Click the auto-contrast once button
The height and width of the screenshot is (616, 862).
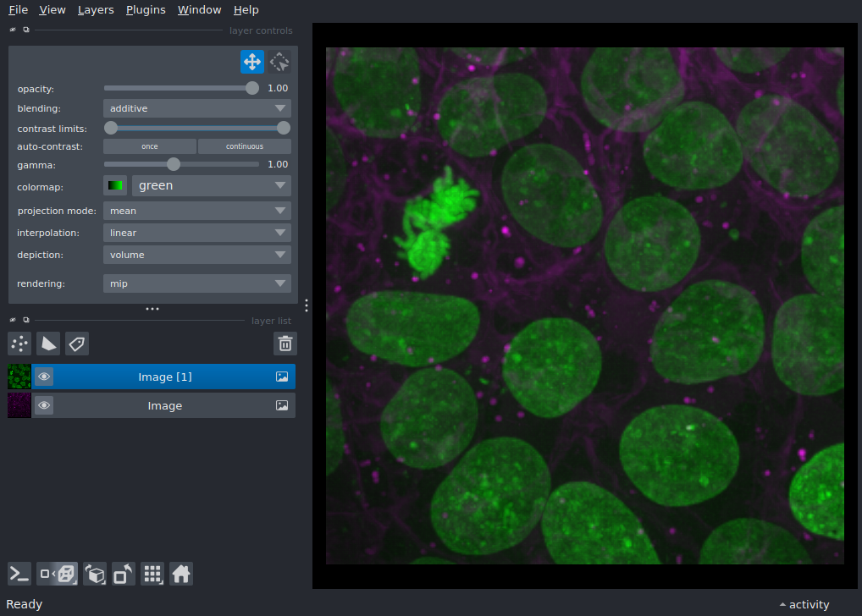(x=150, y=146)
